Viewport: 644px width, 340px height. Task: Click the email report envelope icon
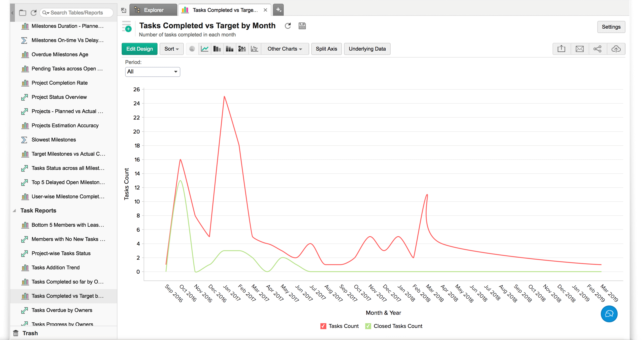[580, 49]
